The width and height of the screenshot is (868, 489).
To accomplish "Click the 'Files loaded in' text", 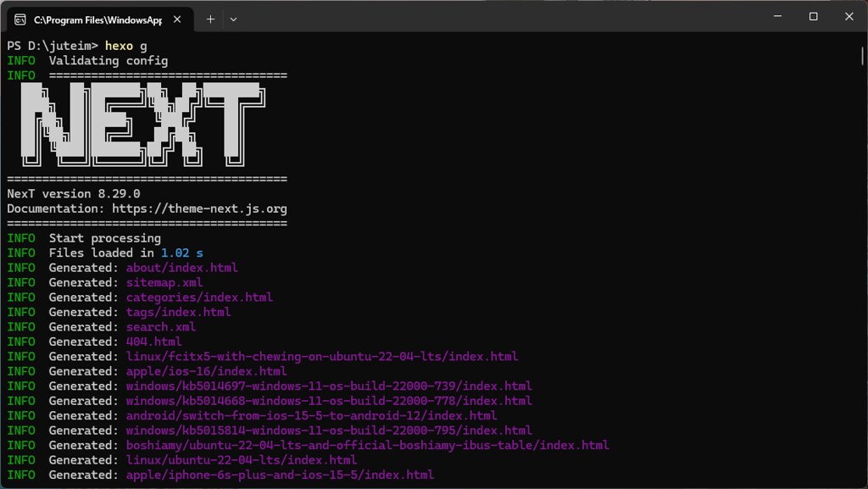I will click(x=102, y=253).
